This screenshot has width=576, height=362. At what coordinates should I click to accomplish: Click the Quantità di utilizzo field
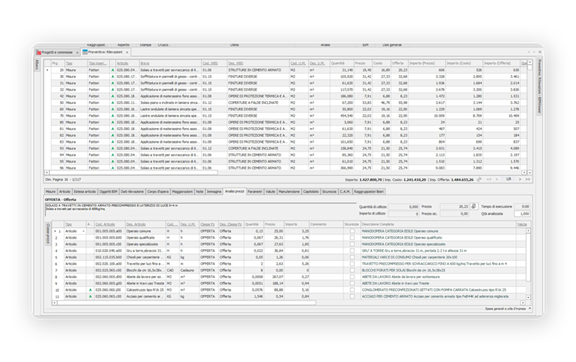click(404, 207)
